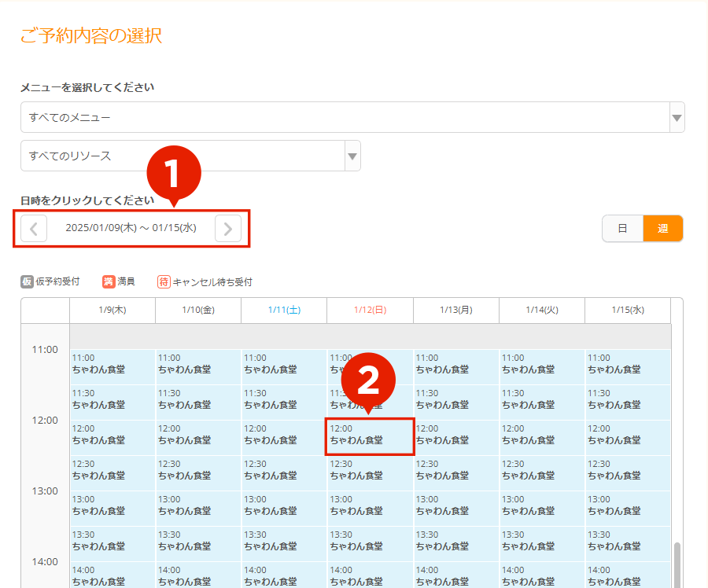Select the 1/9(木) column header
This screenshot has width=708, height=588.
click(x=112, y=310)
